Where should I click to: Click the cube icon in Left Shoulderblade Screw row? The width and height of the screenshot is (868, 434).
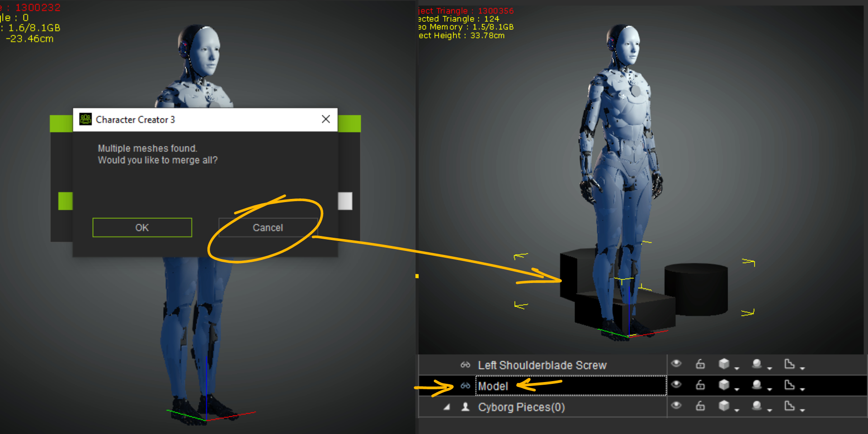[x=724, y=364]
